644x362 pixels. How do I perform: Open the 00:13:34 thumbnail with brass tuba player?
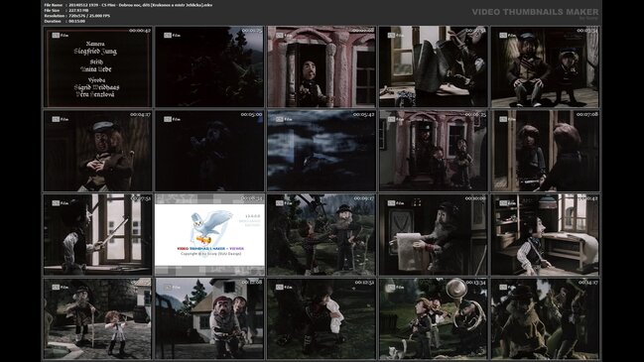(x=434, y=319)
